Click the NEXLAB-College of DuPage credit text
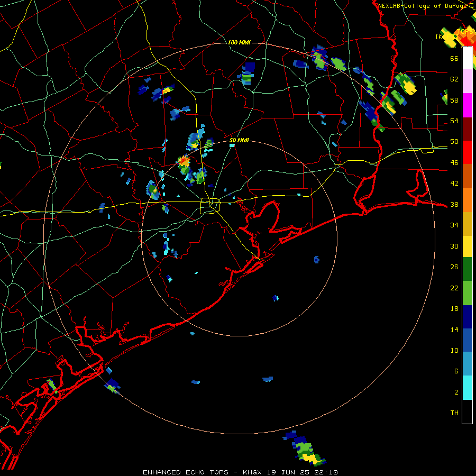Screen dimensions: 476x476 point(423,6)
